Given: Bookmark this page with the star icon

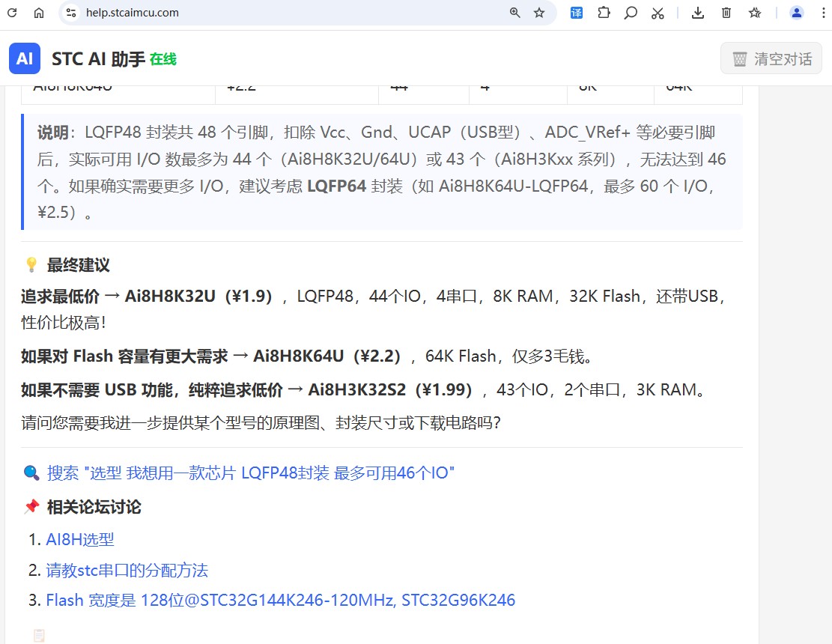Looking at the screenshot, I should pyautogui.click(x=539, y=13).
